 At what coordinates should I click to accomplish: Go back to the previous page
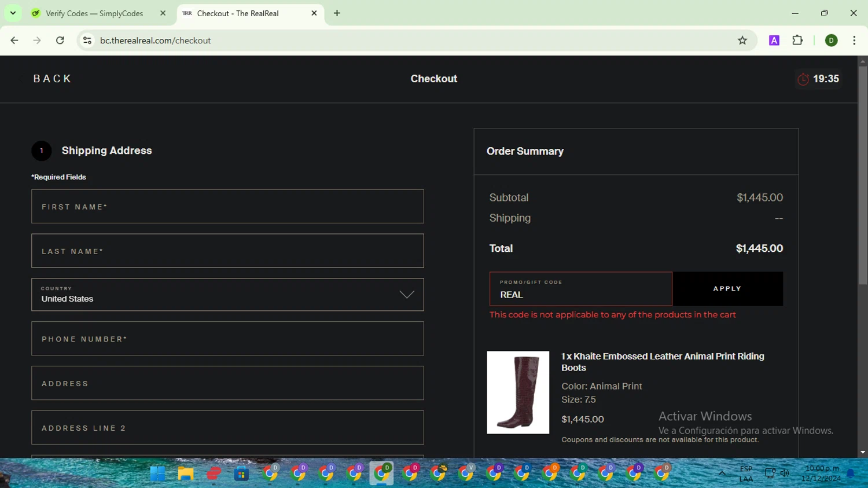tap(14, 41)
